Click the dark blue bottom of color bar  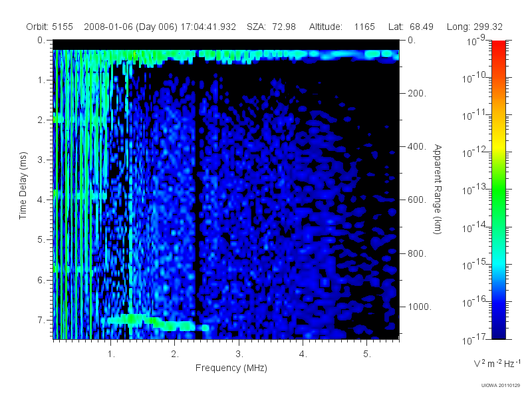[499, 332]
